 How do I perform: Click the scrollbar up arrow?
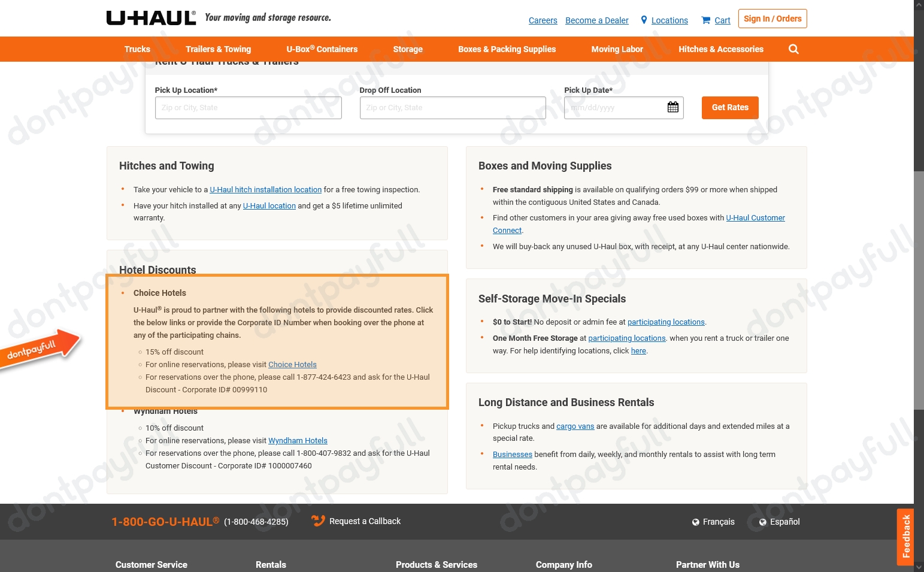tap(919, 4)
